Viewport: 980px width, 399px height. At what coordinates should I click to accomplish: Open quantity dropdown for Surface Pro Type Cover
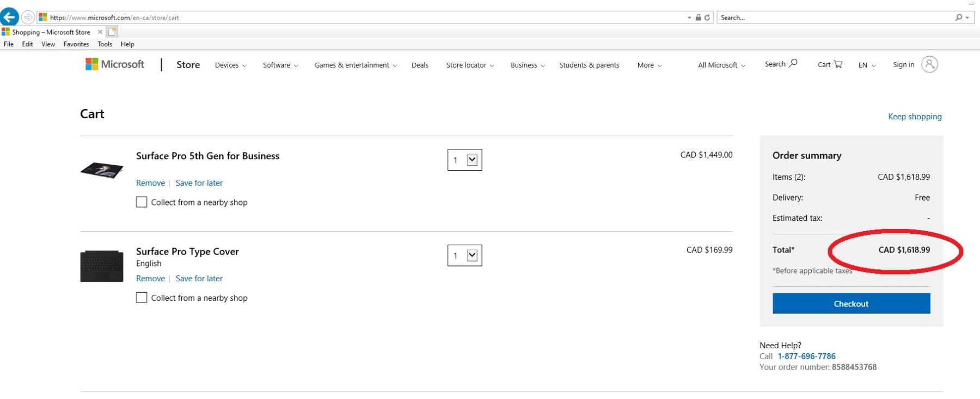(471, 255)
